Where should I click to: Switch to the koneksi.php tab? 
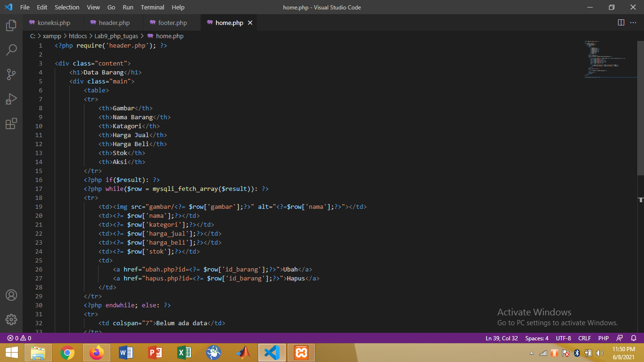(53, 23)
